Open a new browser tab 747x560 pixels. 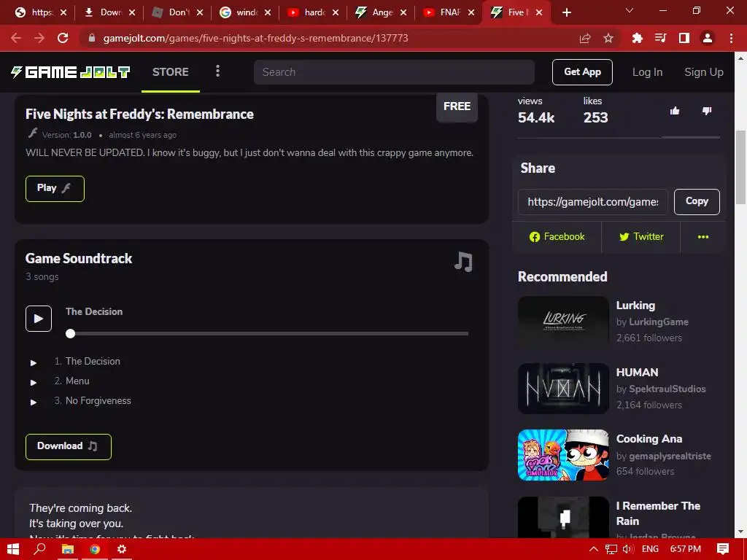click(x=566, y=13)
